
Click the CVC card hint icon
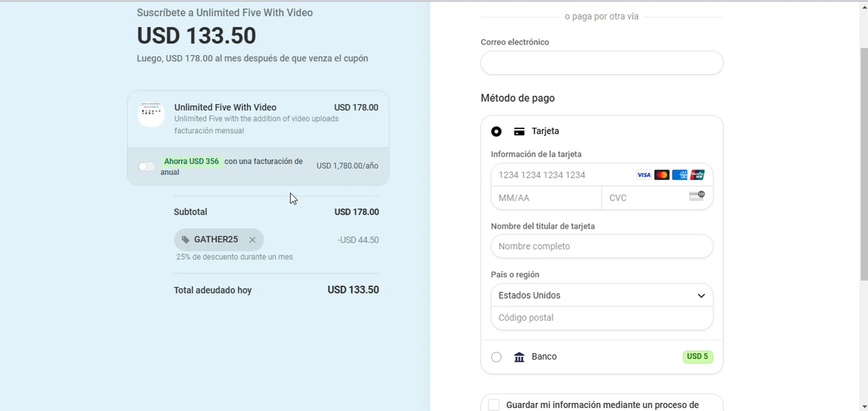coord(697,196)
